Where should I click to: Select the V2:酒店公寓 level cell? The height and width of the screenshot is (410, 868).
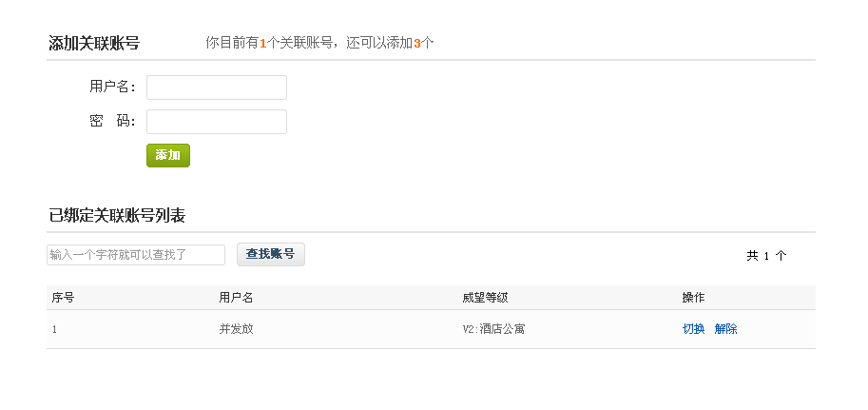(x=493, y=329)
